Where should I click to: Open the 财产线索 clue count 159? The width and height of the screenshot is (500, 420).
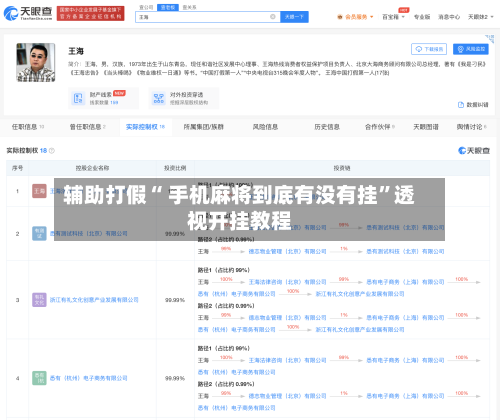pos(114,102)
